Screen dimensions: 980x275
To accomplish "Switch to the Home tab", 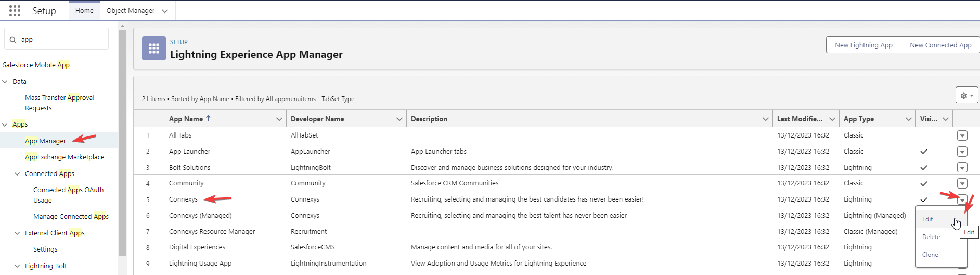I will point(84,10).
